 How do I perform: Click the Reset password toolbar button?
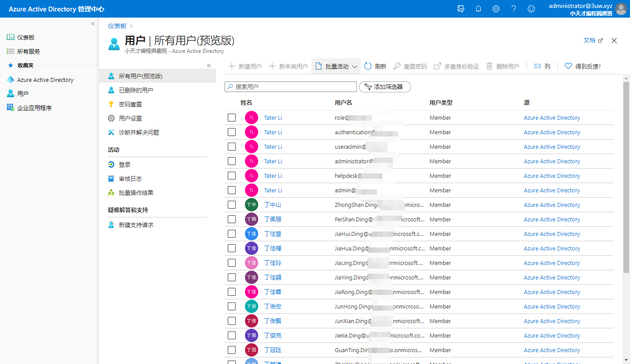coord(410,66)
